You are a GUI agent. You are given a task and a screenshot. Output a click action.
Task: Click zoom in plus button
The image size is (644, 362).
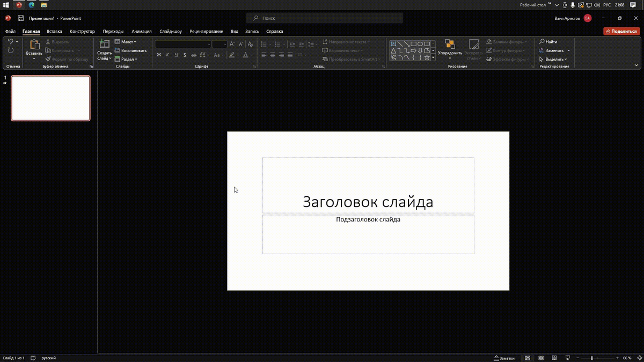click(617, 358)
